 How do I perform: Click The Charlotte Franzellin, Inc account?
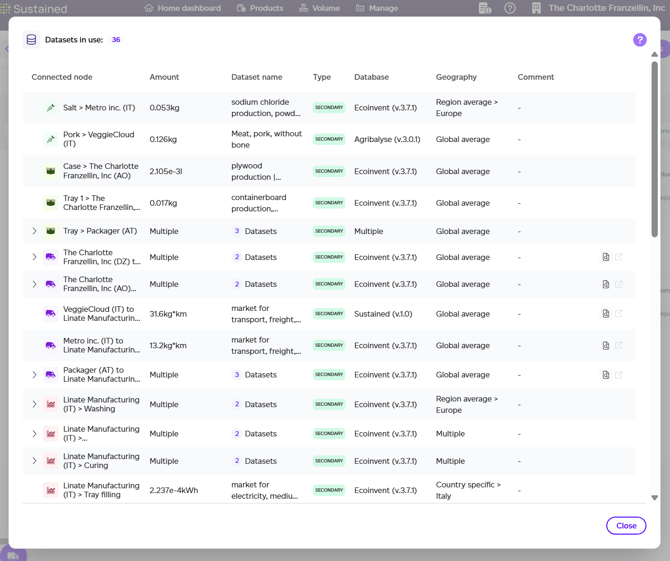[598, 8]
